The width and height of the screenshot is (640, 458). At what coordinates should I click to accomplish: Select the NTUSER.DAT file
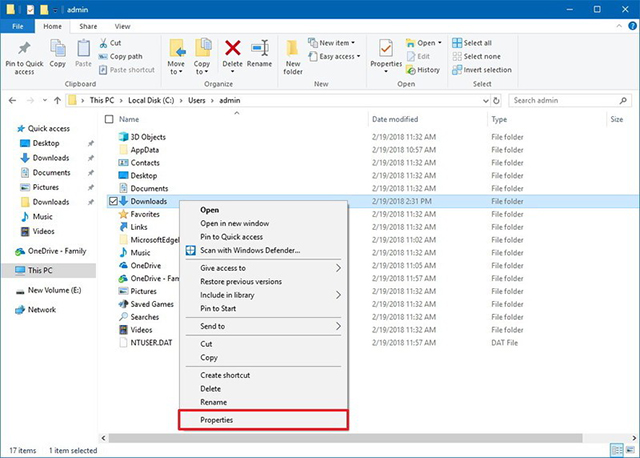coord(151,342)
